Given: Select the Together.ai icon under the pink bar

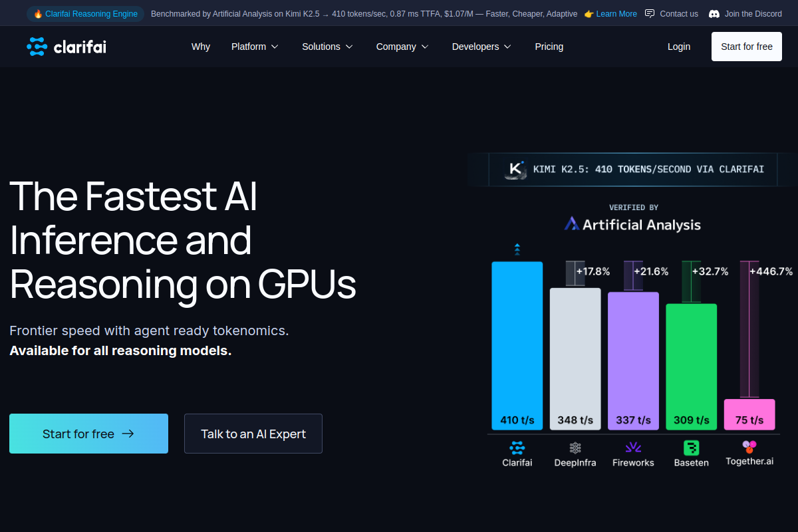Looking at the screenshot, I should click(x=749, y=447).
